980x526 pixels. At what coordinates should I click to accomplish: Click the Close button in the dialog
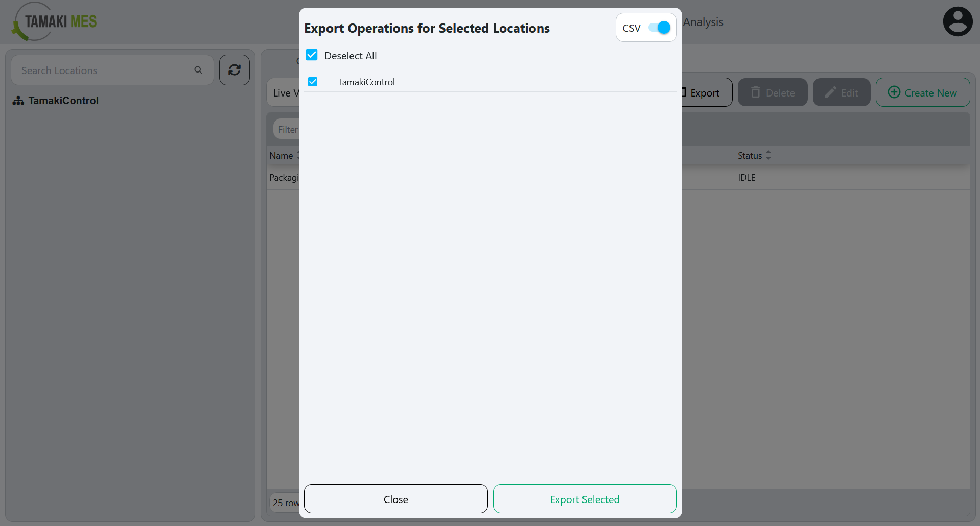[x=395, y=499]
